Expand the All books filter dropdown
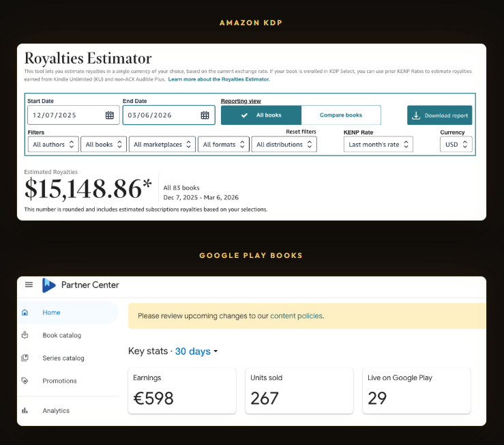This screenshot has height=445, width=504. 104,145
